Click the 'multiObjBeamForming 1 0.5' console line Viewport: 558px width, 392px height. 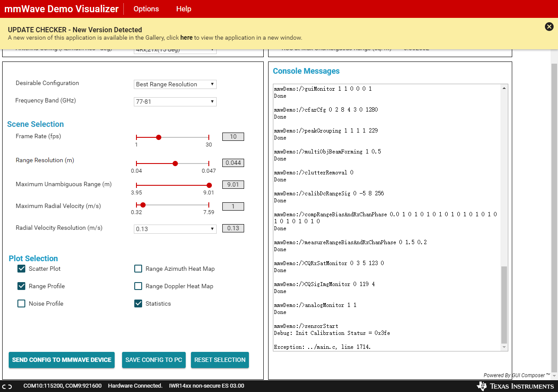click(x=327, y=152)
